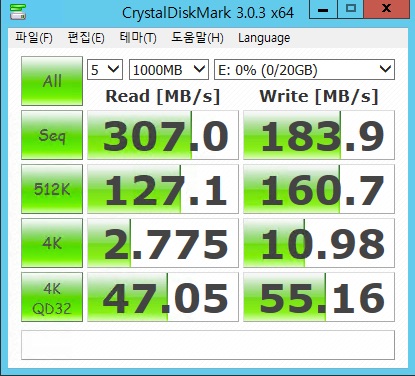Click the Write [MB/s] column header
Image resolution: width=415 pixels, height=376 pixels.
click(x=319, y=96)
